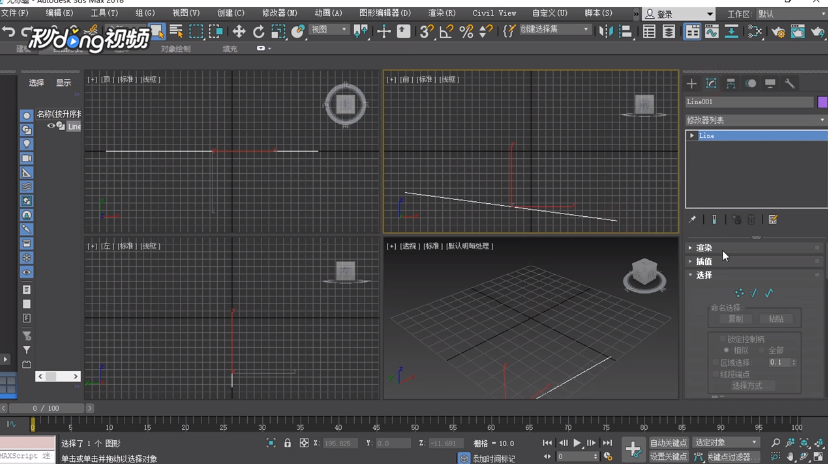Open the 创建选择集 named selection dropdown
Image resolution: width=828 pixels, height=464 pixels.
[554, 30]
